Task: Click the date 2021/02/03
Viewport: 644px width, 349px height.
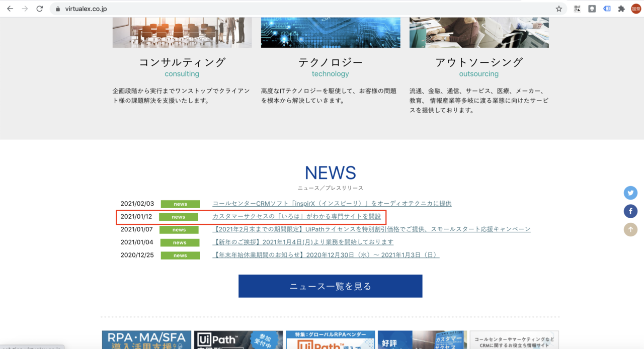Action: (137, 204)
